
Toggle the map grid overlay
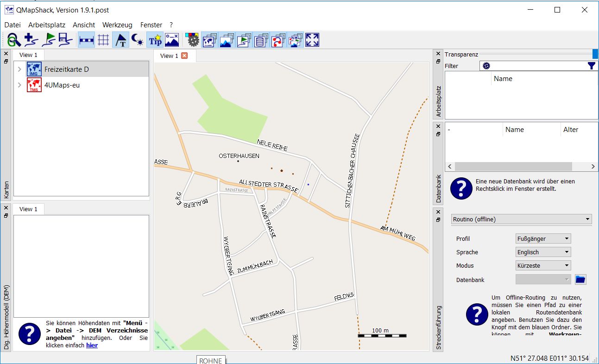click(103, 40)
